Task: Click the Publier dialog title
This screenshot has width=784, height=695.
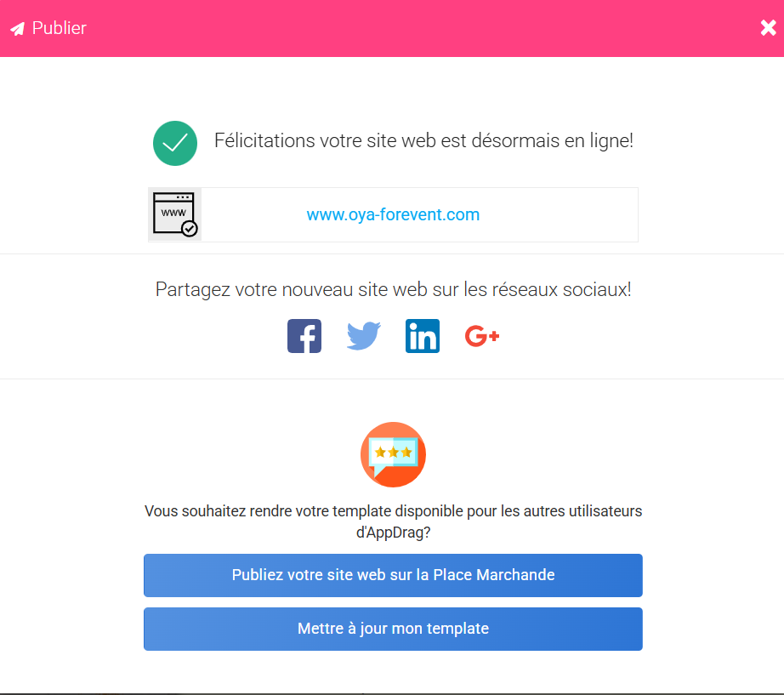Action: [59, 28]
